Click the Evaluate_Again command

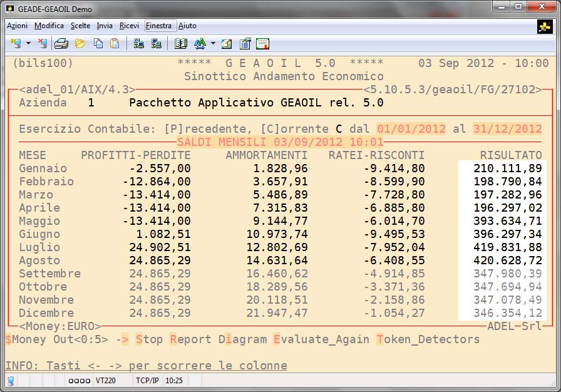click(x=321, y=339)
